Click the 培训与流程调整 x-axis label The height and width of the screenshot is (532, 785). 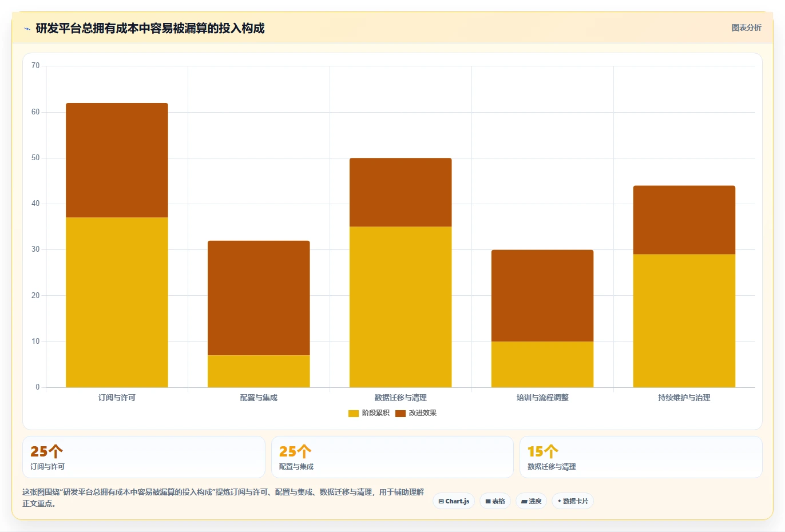pos(542,398)
